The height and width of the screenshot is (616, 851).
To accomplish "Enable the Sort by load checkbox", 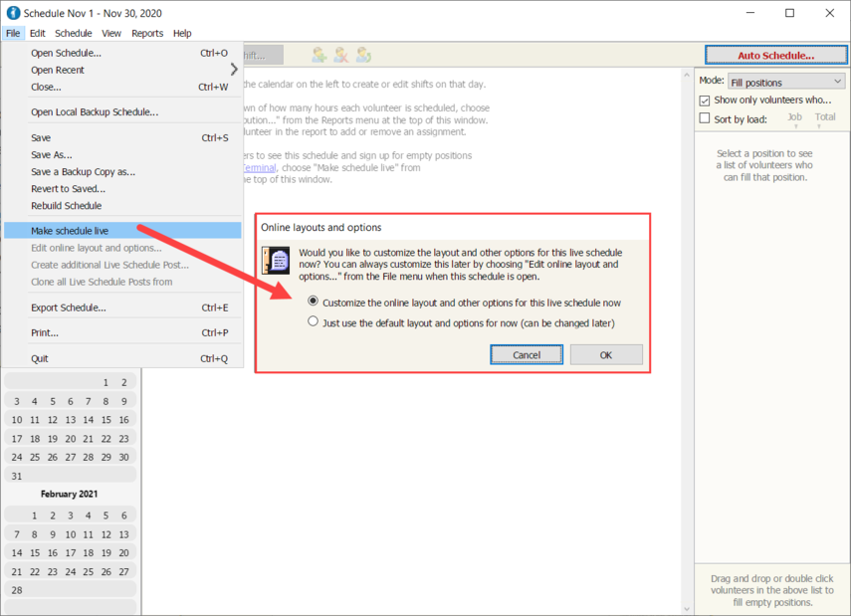I will (705, 118).
